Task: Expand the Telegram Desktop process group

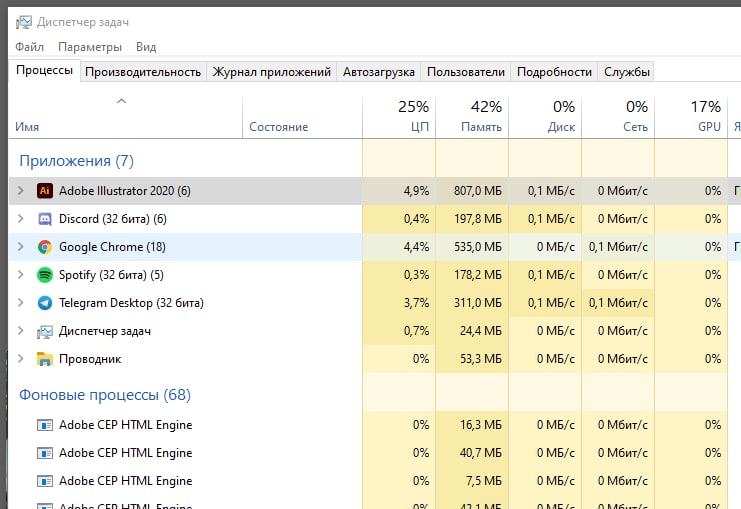Action: click(x=20, y=303)
